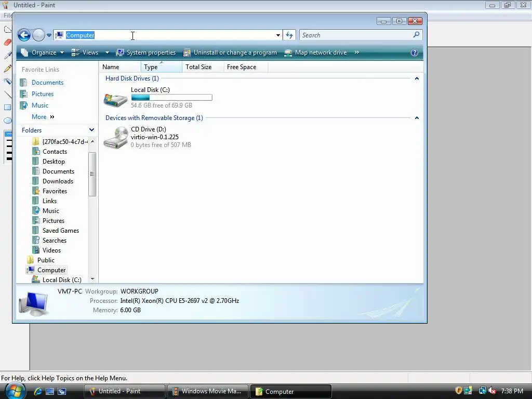Click the security shield tray icon

[458, 391]
